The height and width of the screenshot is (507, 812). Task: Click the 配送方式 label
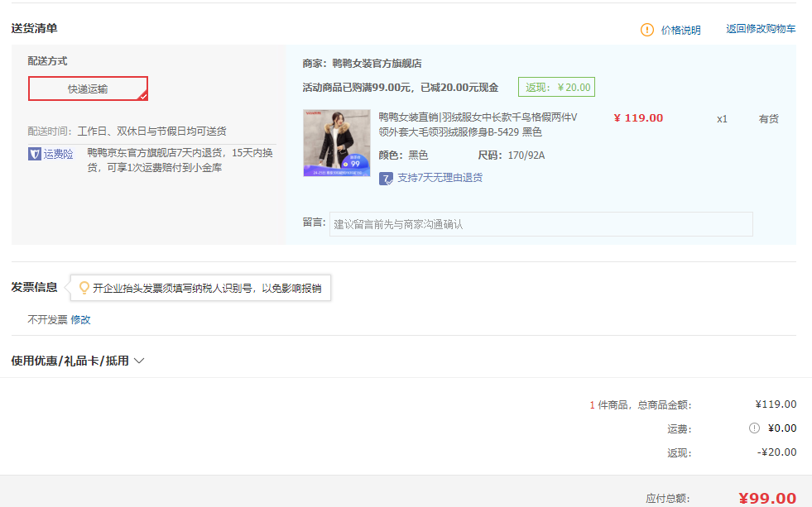click(48, 61)
